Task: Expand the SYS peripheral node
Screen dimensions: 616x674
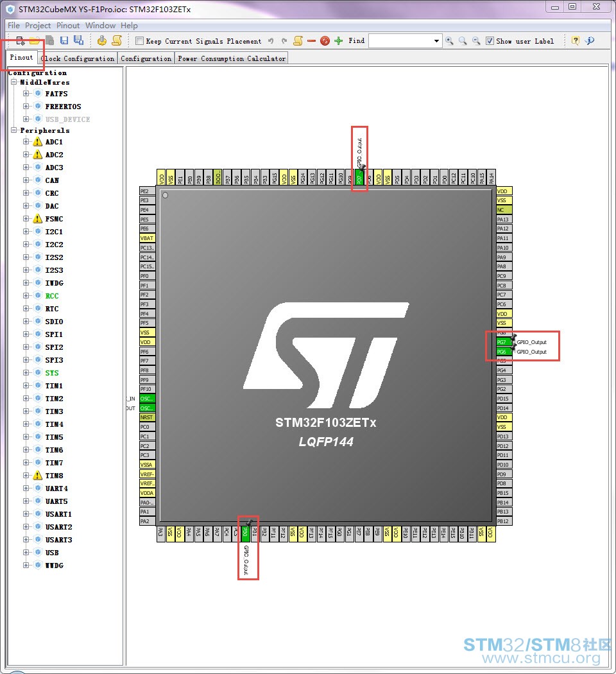Action: click(x=26, y=373)
